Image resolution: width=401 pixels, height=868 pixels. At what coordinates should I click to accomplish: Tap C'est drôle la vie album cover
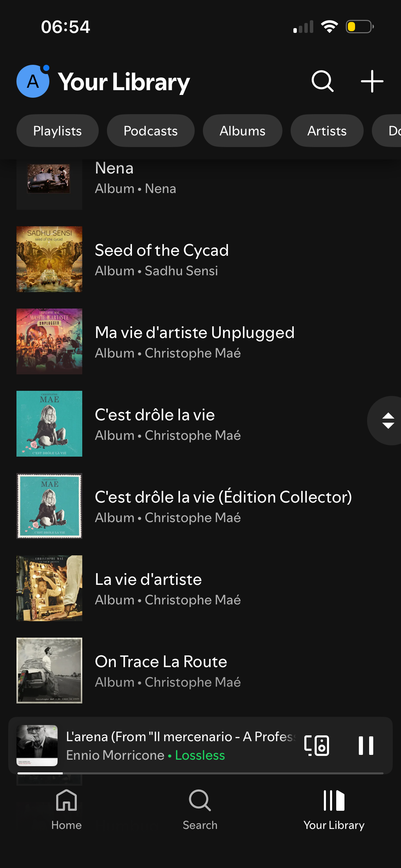(49, 424)
